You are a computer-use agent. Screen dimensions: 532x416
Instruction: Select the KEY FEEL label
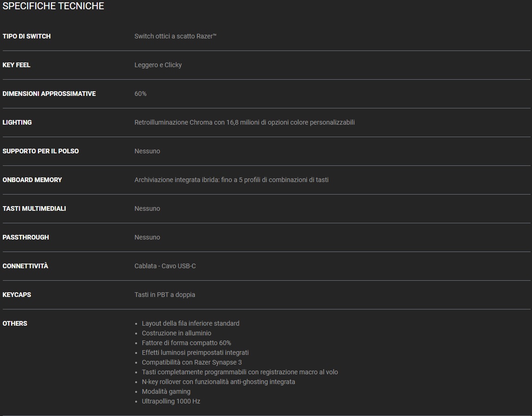click(16, 65)
